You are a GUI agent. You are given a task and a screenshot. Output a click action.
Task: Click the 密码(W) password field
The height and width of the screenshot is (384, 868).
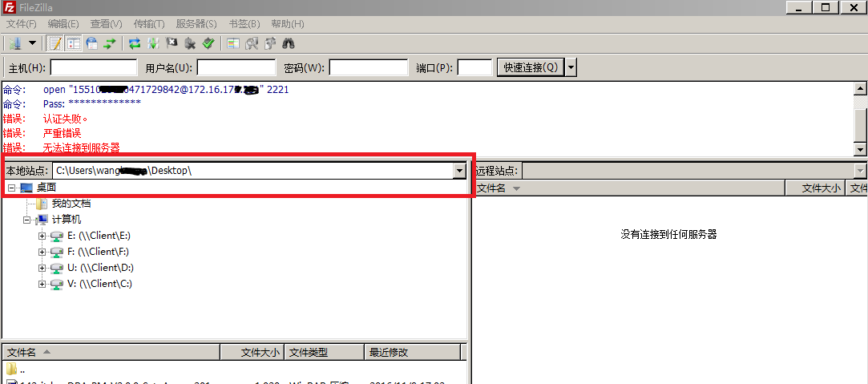(x=369, y=67)
